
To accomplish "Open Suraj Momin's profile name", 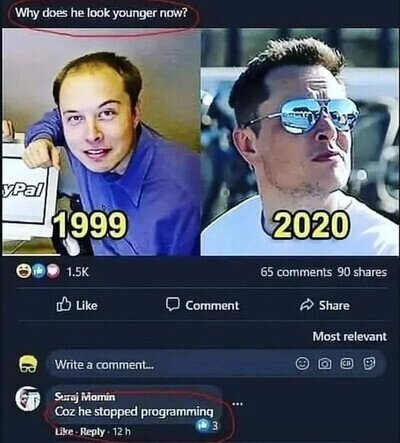I will coord(85,397).
